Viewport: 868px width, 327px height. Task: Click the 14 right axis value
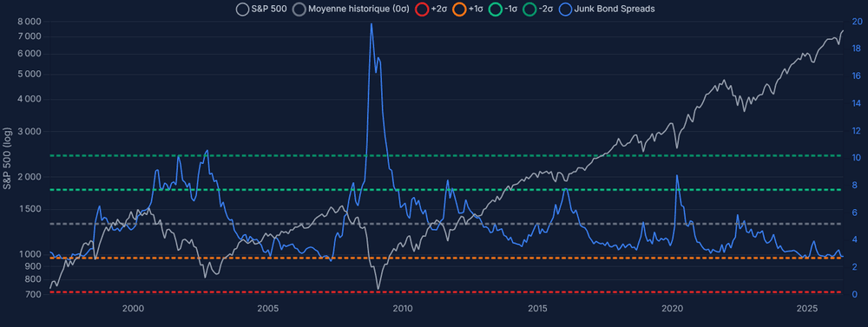[857, 103]
